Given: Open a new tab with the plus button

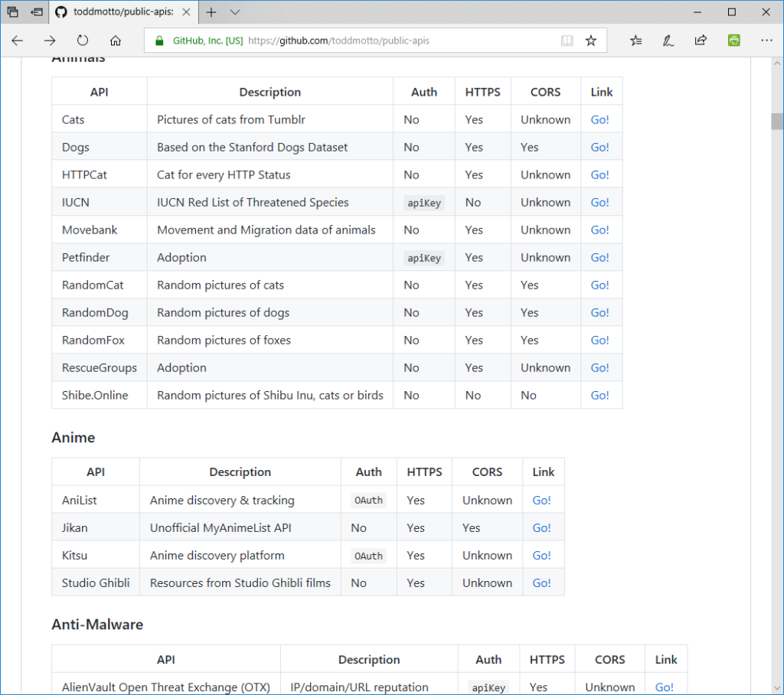Looking at the screenshot, I should click(211, 12).
